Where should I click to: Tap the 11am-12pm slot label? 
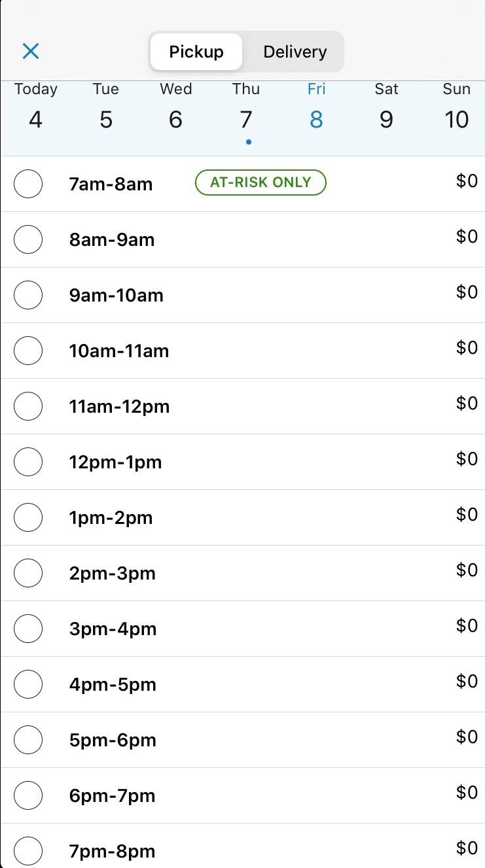pyautogui.click(x=119, y=406)
